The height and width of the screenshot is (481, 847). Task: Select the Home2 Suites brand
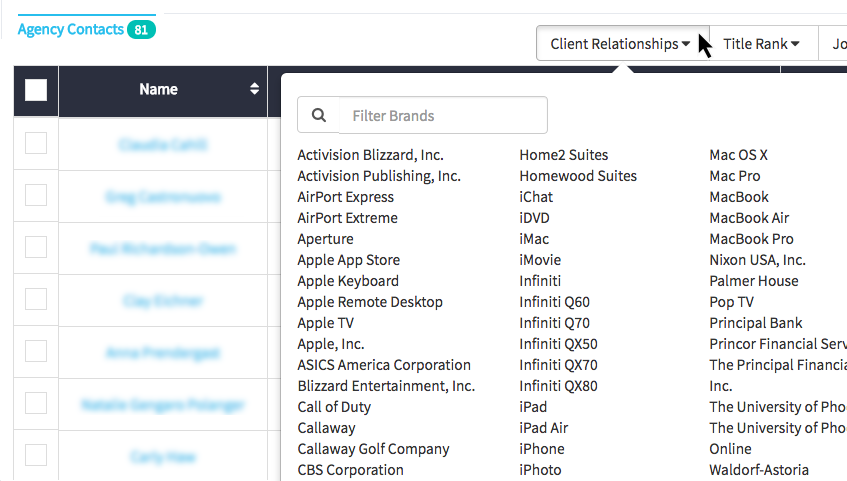[564, 155]
